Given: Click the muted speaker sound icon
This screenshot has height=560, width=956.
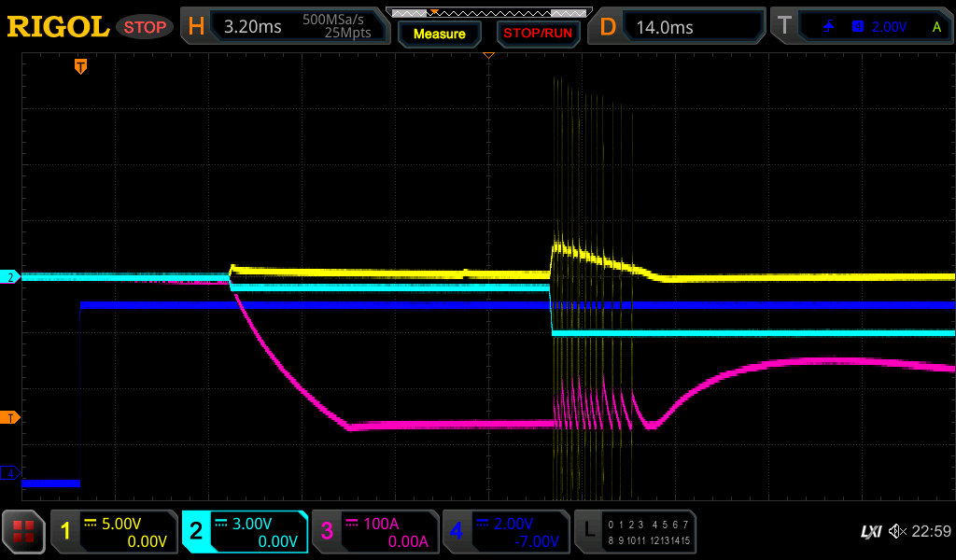Looking at the screenshot, I should 897,531.
